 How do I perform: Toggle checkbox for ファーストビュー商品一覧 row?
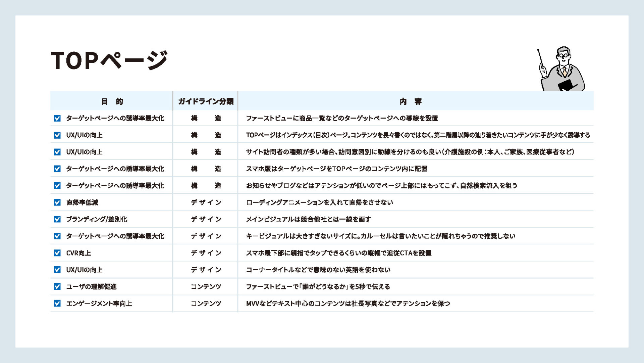click(x=57, y=118)
